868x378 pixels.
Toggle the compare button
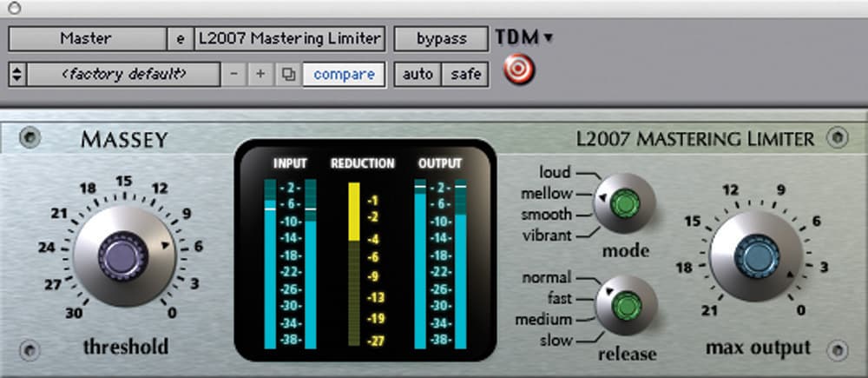point(344,74)
